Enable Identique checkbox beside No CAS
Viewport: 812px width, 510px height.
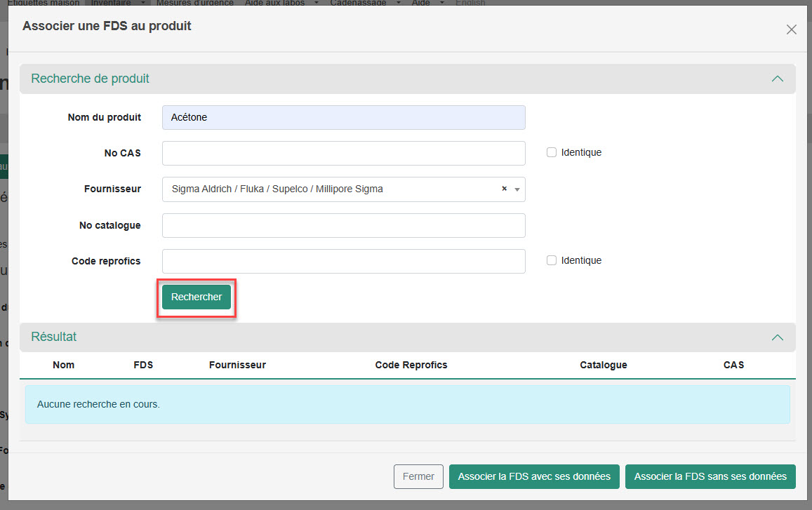(552, 152)
